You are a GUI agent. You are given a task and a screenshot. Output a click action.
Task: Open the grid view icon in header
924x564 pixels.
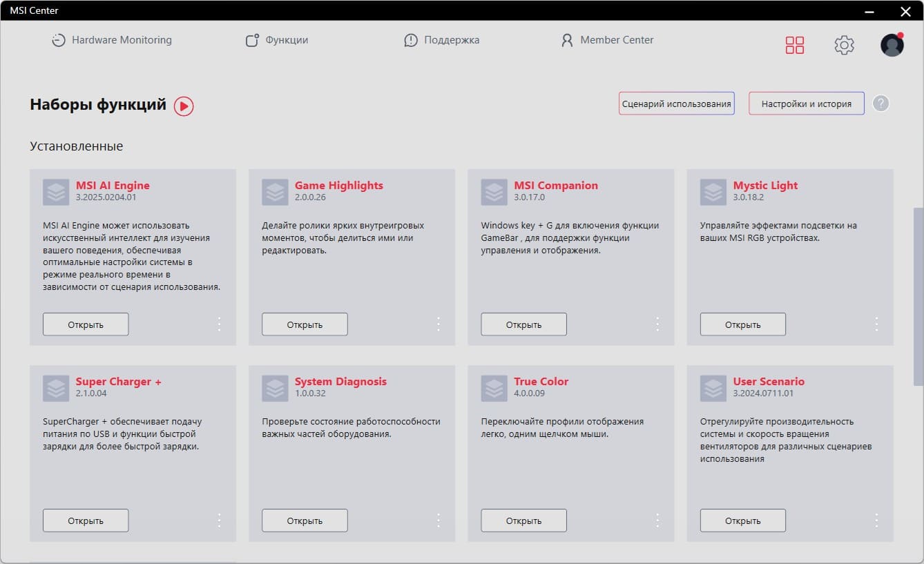(x=795, y=46)
